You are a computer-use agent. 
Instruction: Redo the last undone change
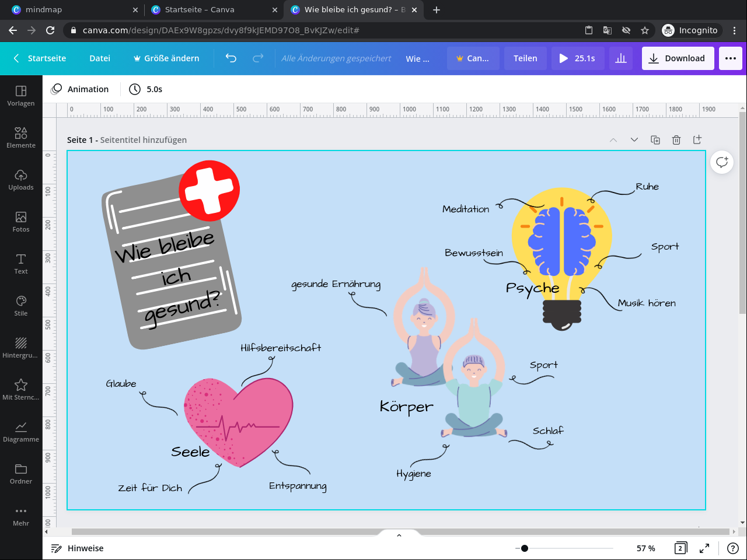point(258,58)
